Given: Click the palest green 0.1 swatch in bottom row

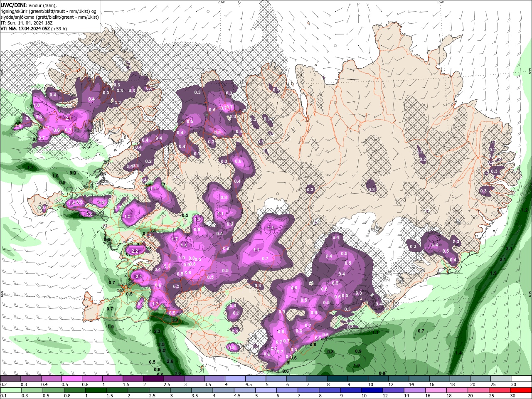Looking at the screenshot, I should tap(11, 390).
